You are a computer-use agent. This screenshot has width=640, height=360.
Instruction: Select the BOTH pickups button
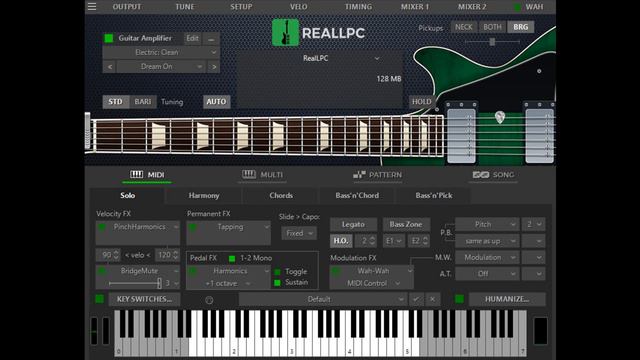click(492, 27)
